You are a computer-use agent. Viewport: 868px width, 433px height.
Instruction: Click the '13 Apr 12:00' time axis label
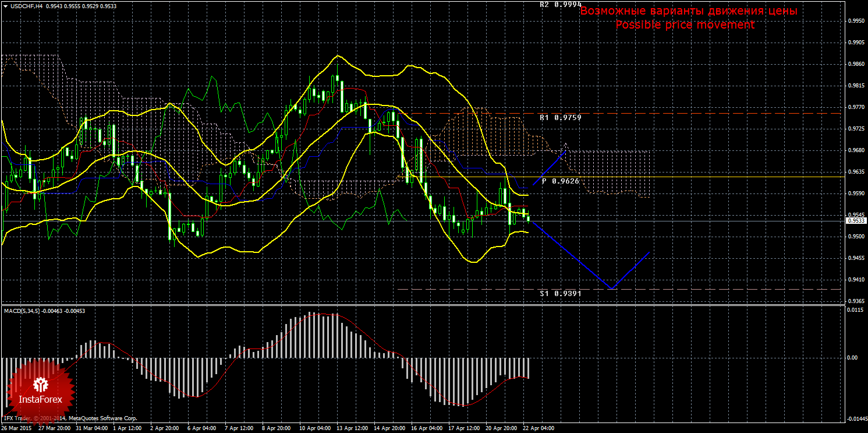(x=352, y=428)
